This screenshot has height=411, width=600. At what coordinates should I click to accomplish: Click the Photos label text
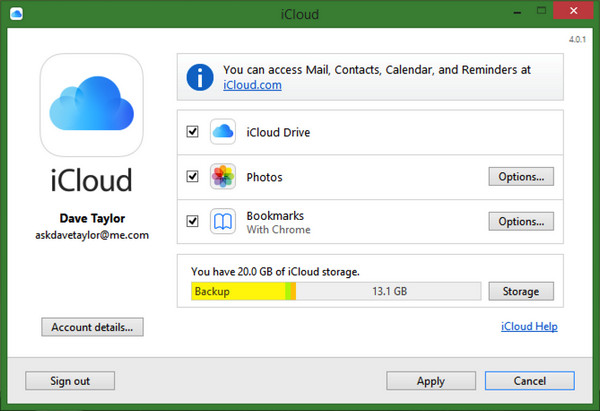[x=264, y=177]
